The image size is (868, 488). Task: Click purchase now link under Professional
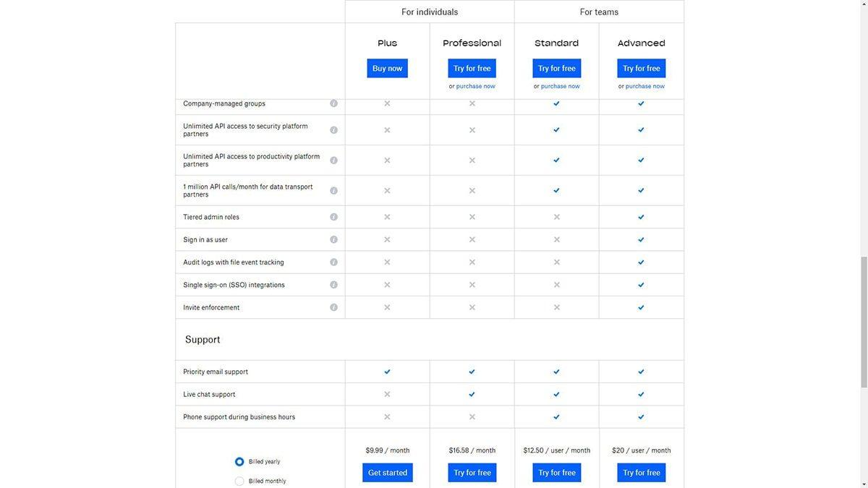pyautogui.click(x=475, y=86)
